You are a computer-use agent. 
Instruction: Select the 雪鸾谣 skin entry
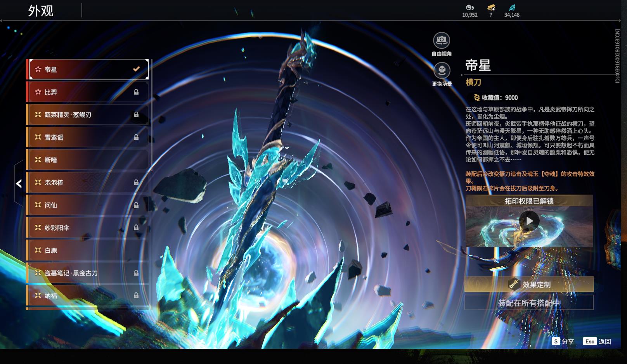click(x=88, y=137)
